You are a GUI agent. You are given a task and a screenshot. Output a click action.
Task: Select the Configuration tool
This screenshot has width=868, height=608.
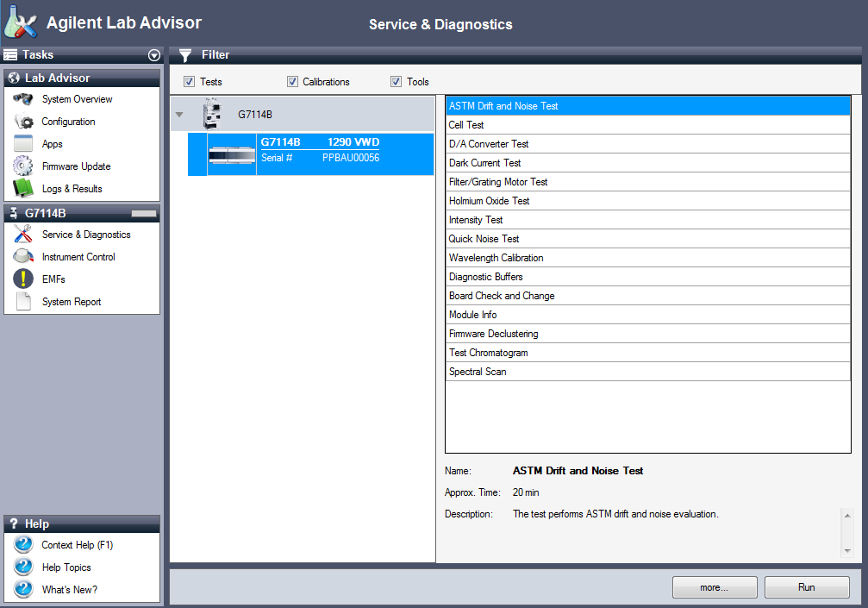[69, 122]
